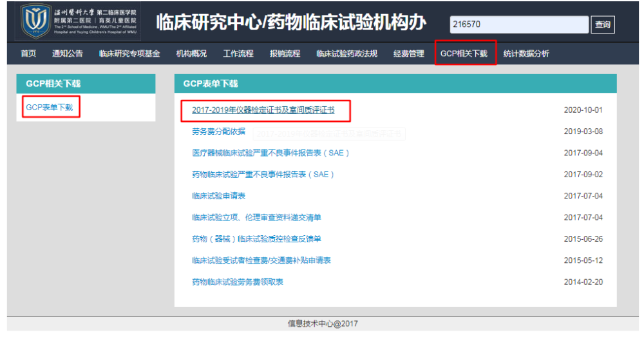Open the 机构概况 navigation item
Viewport: 644px width, 339px height.
191,53
